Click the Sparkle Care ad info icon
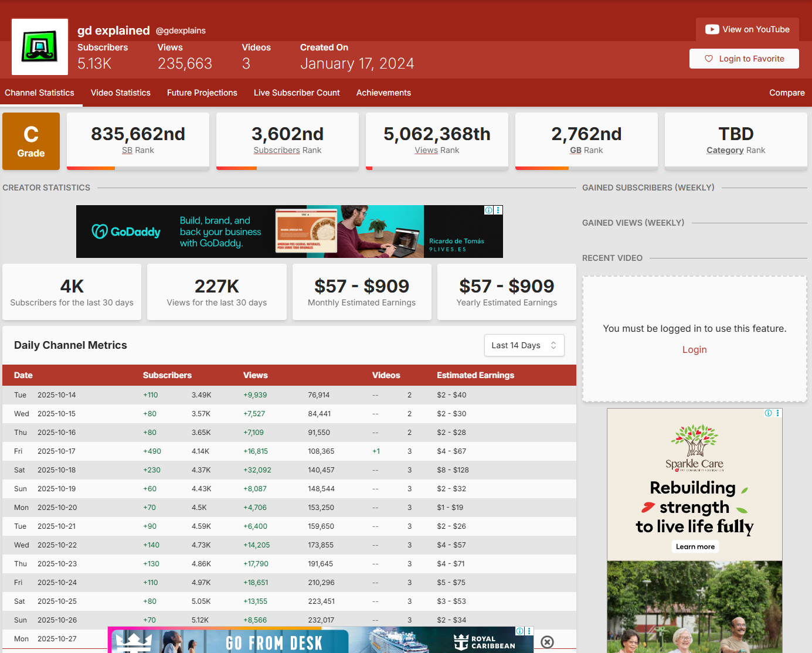Viewport: 812px width, 653px height. click(768, 413)
